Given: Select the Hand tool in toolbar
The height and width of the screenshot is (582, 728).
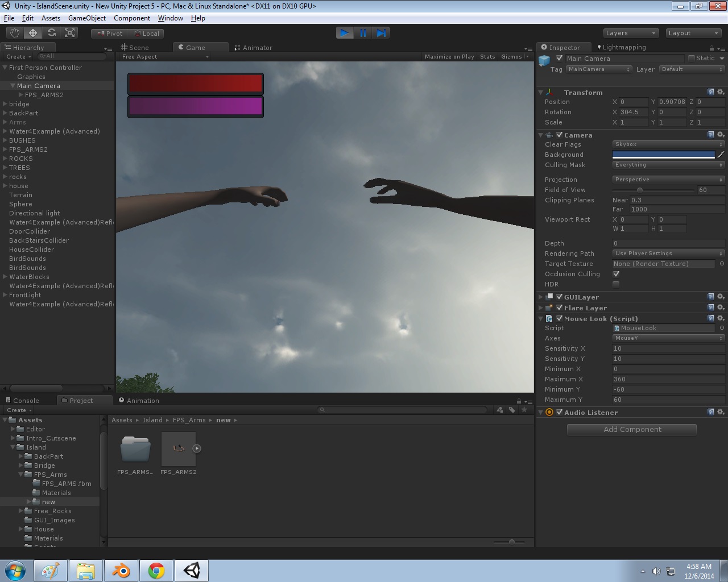Looking at the screenshot, I should pyautogui.click(x=15, y=33).
